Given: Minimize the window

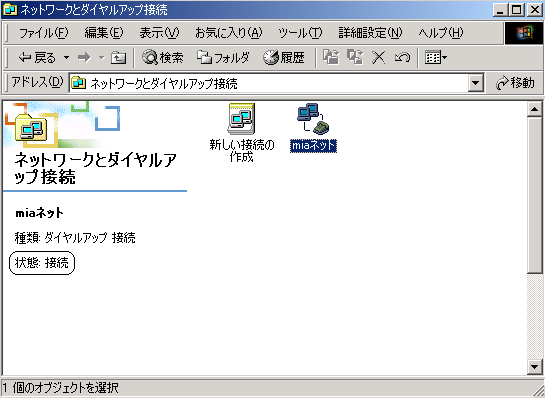Looking at the screenshot, I should (500, 10).
